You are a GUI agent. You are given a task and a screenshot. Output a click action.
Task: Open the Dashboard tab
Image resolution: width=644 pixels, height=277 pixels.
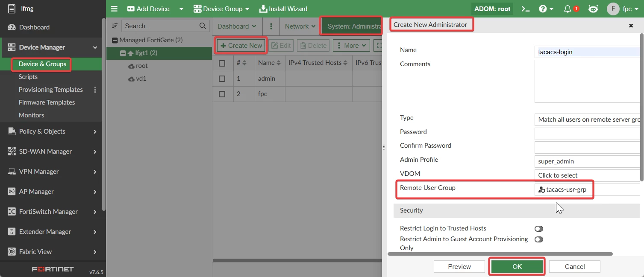[237, 26]
